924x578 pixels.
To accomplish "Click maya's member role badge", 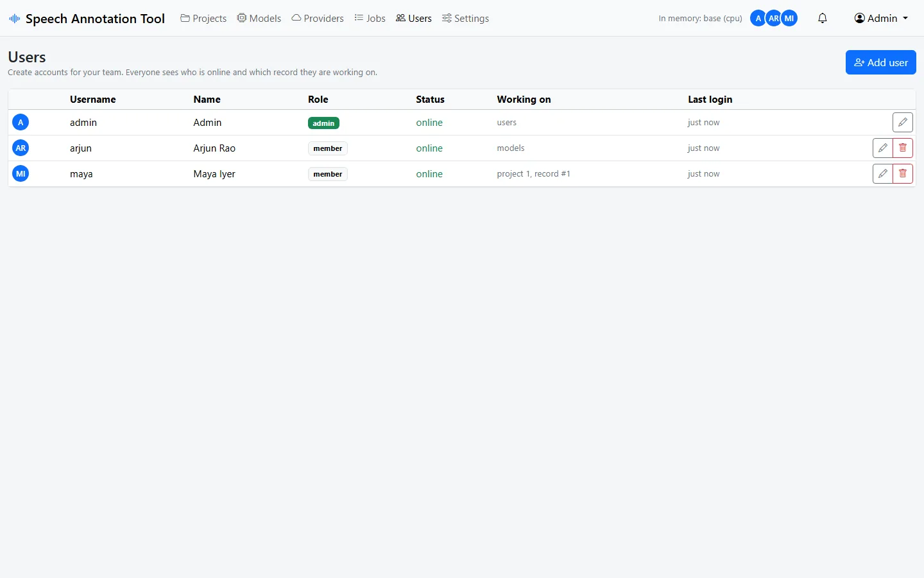I will [328, 174].
